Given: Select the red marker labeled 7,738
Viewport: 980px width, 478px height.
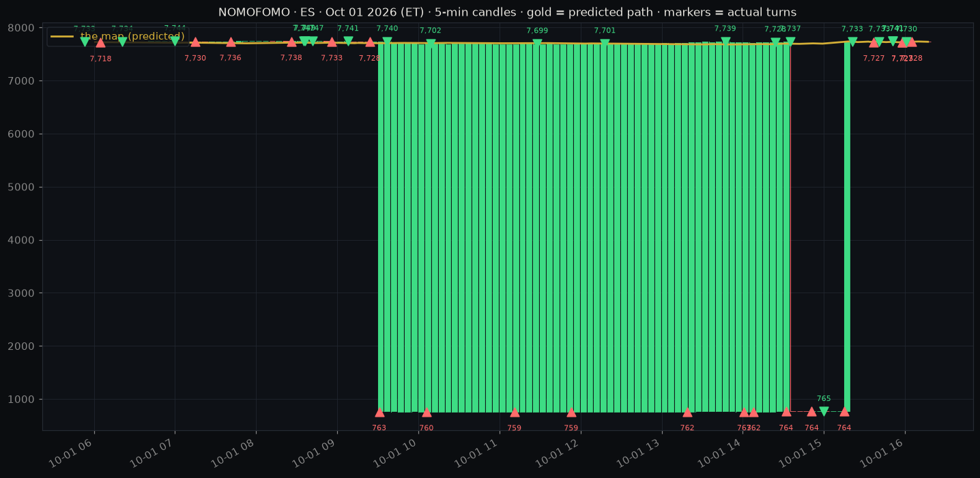Looking at the screenshot, I should click(x=291, y=42).
